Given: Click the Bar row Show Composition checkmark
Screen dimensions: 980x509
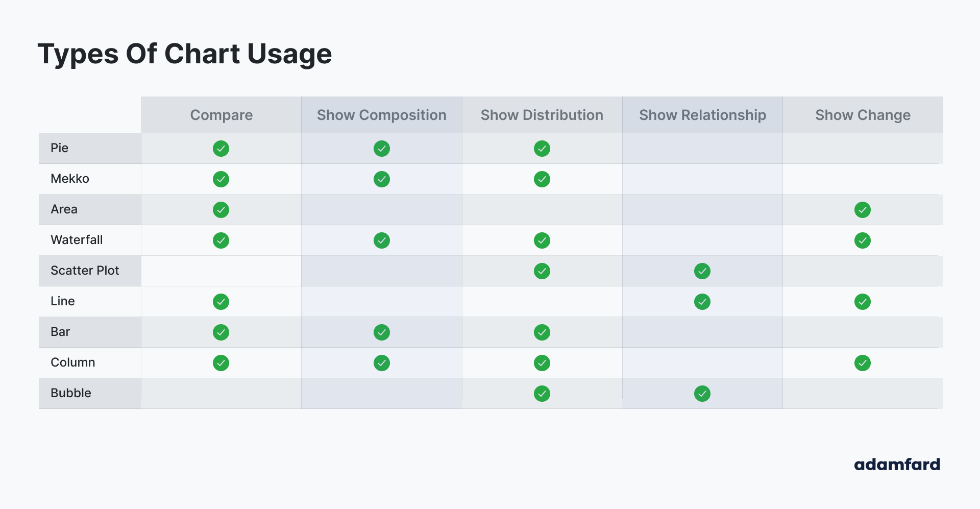Looking at the screenshot, I should point(382,332).
